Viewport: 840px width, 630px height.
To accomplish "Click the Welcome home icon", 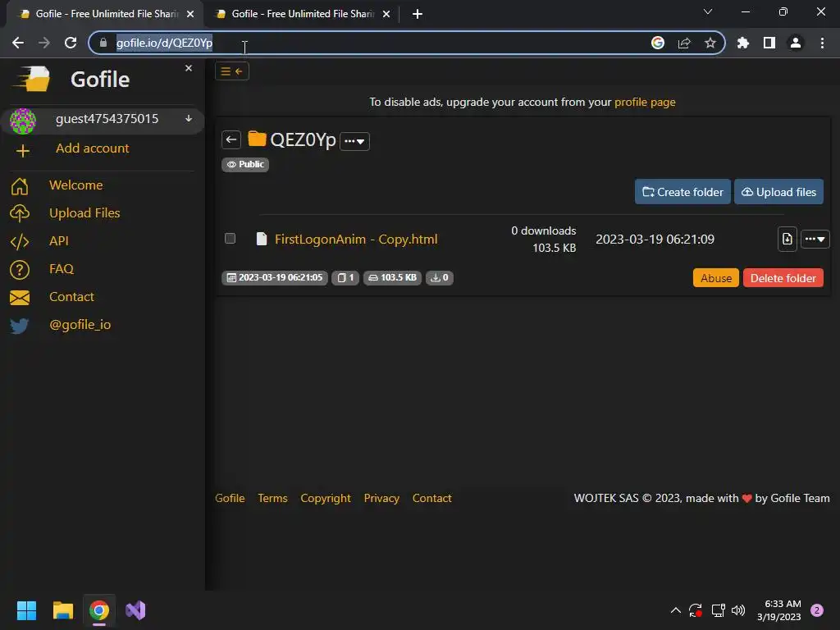I will pyautogui.click(x=20, y=186).
